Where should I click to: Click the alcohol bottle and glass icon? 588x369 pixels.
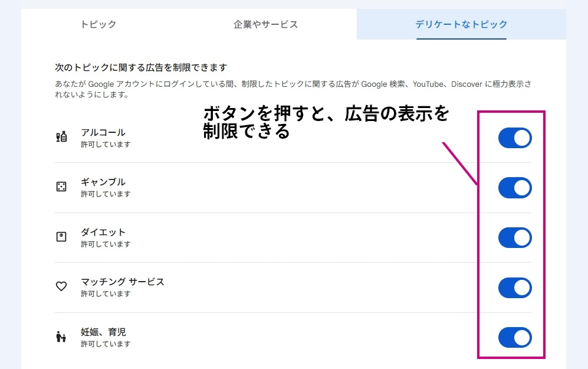pyautogui.click(x=61, y=138)
